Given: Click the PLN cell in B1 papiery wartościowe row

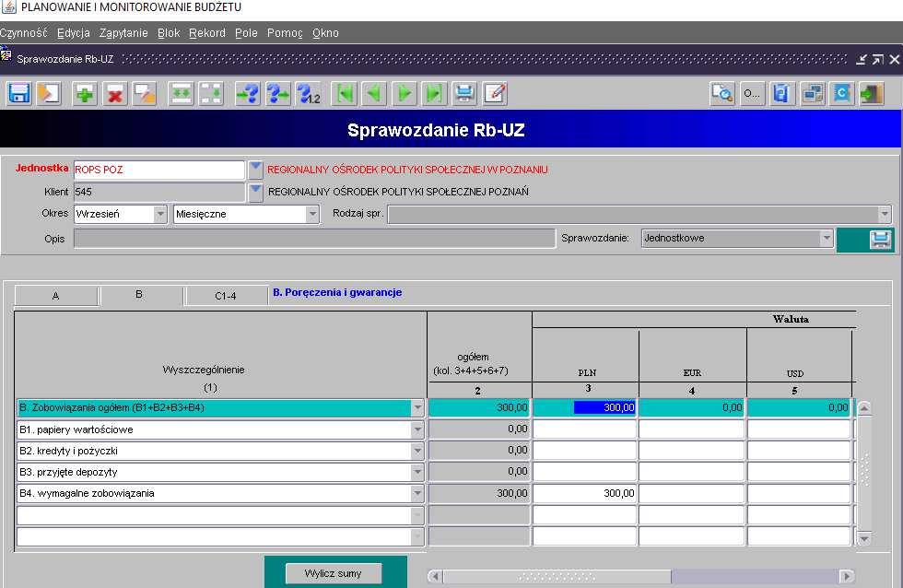Looking at the screenshot, I should [584, 429].
